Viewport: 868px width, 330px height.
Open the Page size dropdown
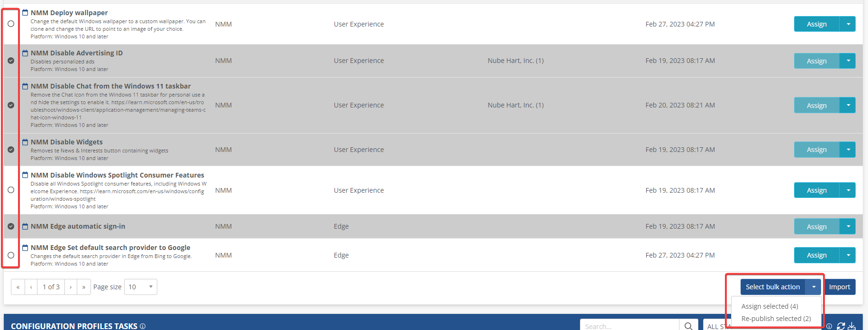141,287
